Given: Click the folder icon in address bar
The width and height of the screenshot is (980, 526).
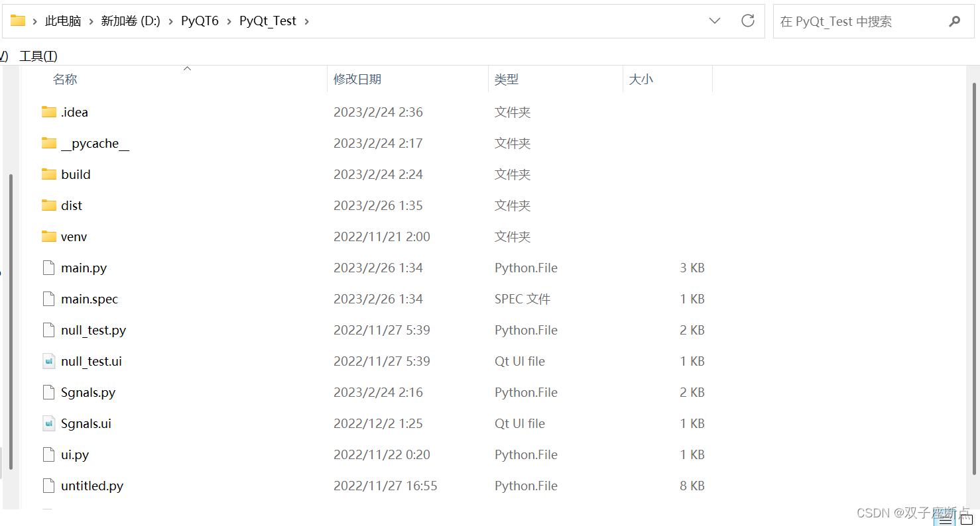Looking at the screenshot, I should click(18, 21).
